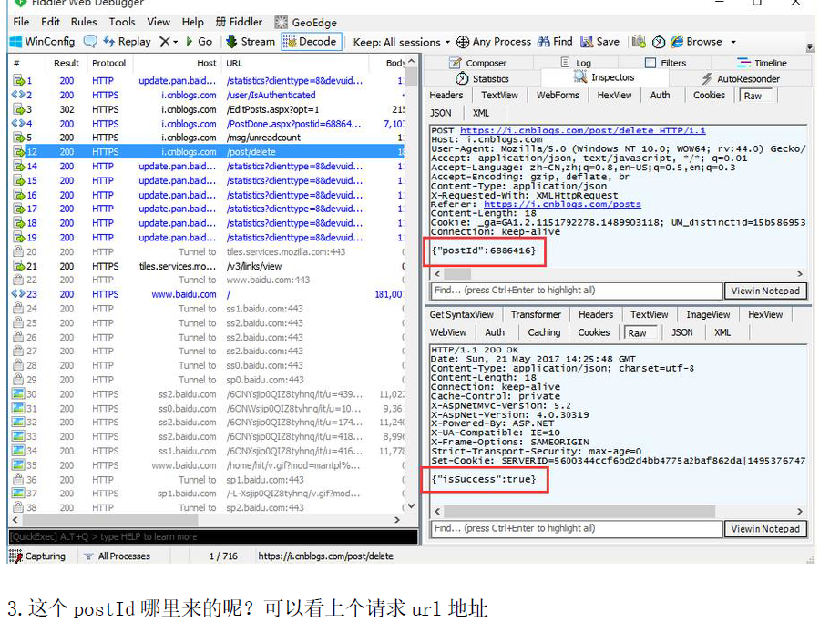Click the Find binoculars button
Screen dimensions: 840x632
pyautogui.click(x=555, y=41)
